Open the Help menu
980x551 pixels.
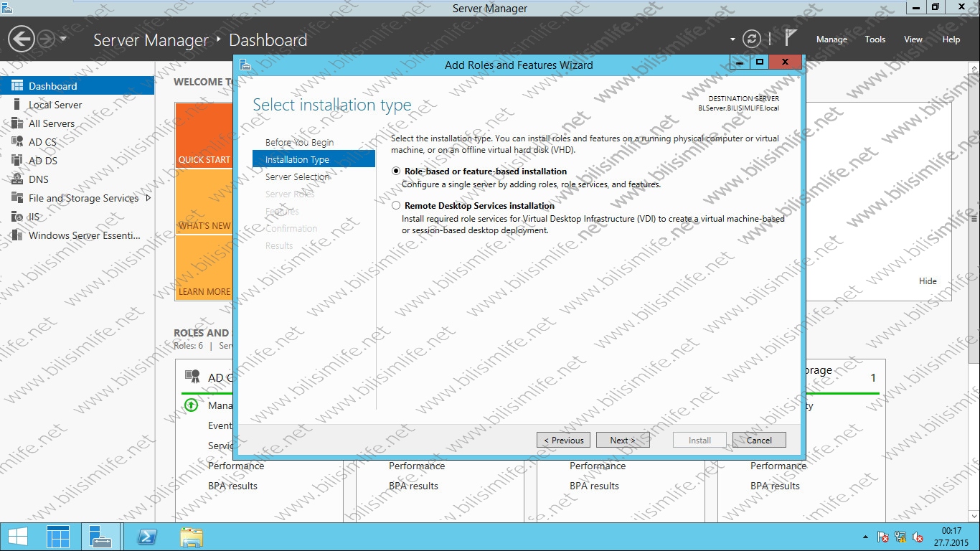pos(951,39)
